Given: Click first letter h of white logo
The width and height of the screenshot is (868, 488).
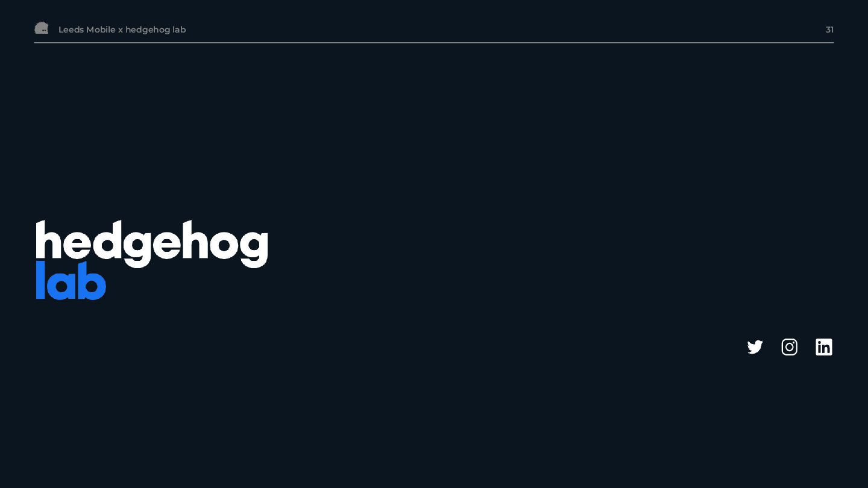Looking at the screenshot, I should point(49,239).
